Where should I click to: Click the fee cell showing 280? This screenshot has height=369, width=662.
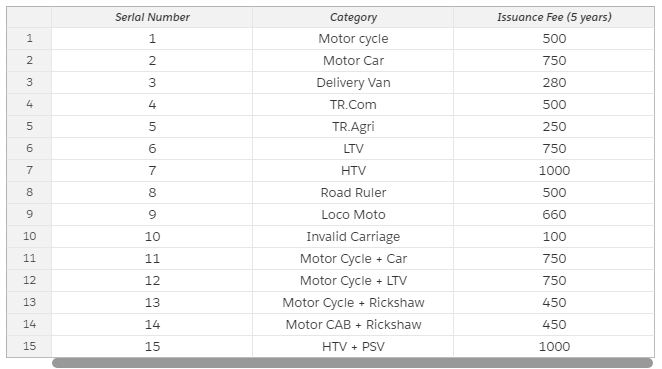554,83
